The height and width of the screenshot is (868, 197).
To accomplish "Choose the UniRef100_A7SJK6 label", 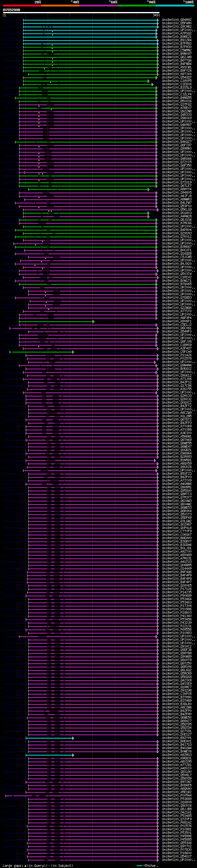I will [177, 379].
